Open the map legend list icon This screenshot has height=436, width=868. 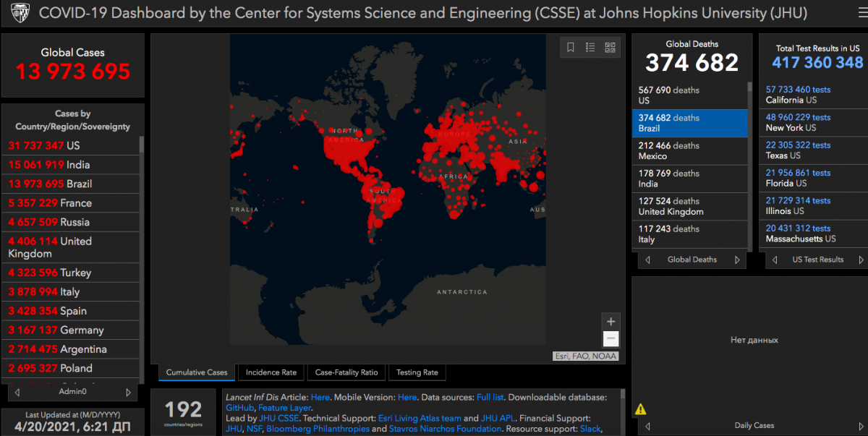click(590, 48)
